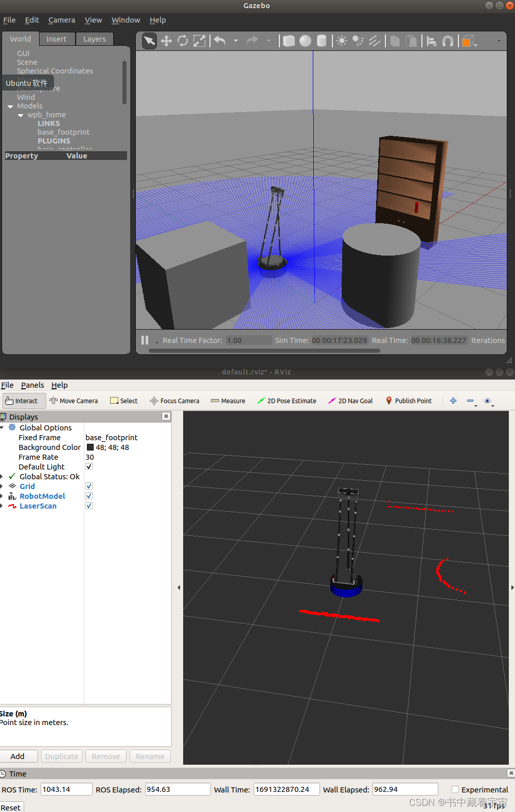Click the blue plus add-tool icon in RViz
The height and width of the screenshot is (812, 515).
pos(453,401)
